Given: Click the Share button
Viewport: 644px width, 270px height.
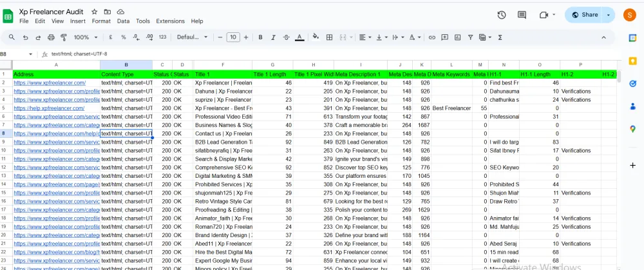Looking at the screenshot, I should [x=584, y=15].
